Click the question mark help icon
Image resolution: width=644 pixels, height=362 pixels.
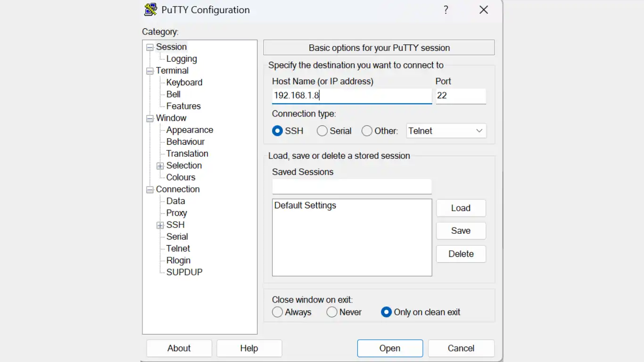click(446, 10)
